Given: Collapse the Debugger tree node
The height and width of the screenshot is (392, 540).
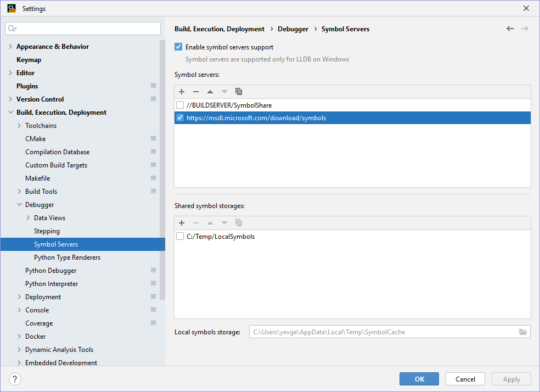Looking at the screenshot, I should pyautogui.click(x=20, y=205).
